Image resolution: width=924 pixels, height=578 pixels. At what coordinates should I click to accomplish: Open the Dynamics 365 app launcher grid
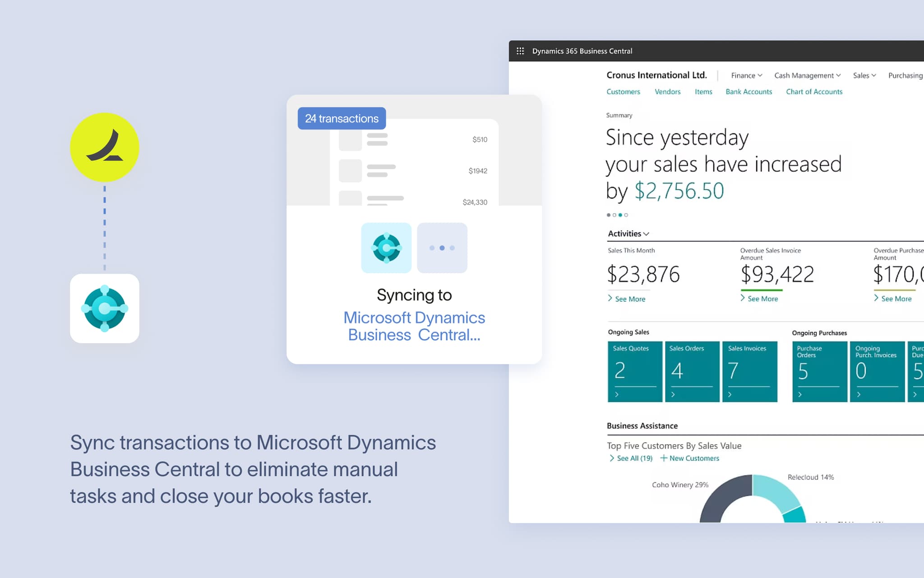point(520,51)
